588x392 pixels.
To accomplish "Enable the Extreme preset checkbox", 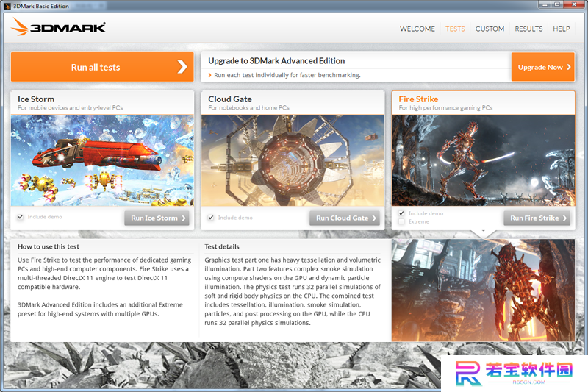I will click(401, 221).
